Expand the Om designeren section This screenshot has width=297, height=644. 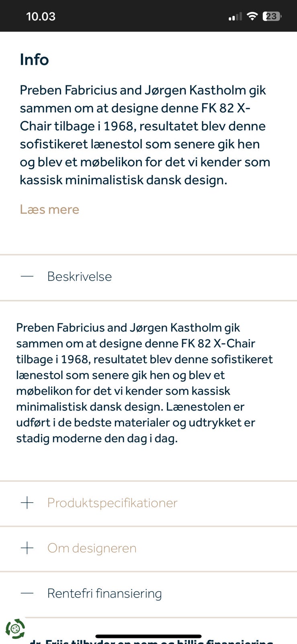(x=92, y=548)
